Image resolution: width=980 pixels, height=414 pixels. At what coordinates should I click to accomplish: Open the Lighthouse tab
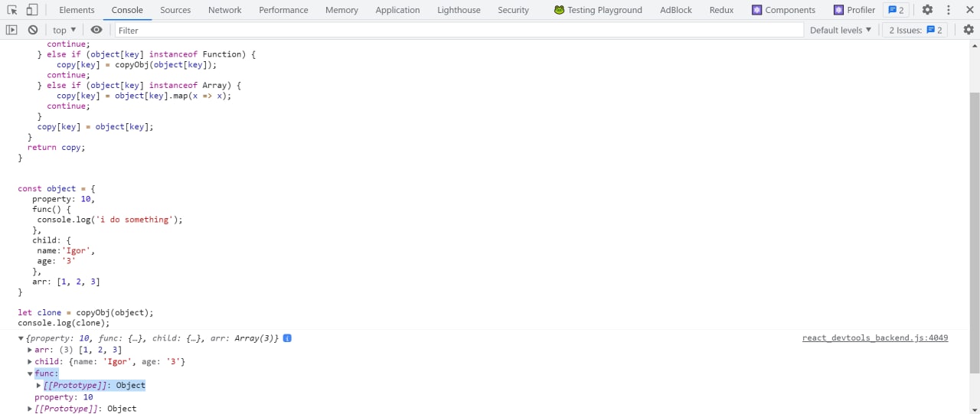(459, 10)
